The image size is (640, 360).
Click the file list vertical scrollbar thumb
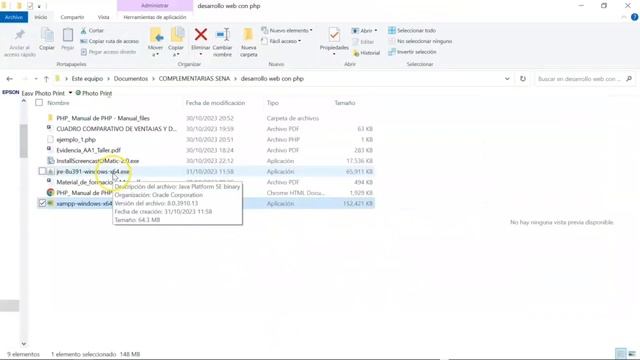24,141
